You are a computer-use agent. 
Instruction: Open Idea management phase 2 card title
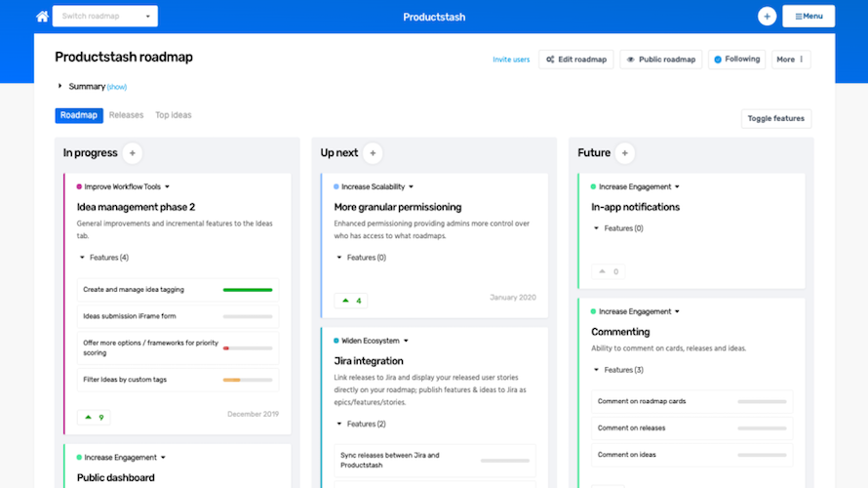click(136, 207)
